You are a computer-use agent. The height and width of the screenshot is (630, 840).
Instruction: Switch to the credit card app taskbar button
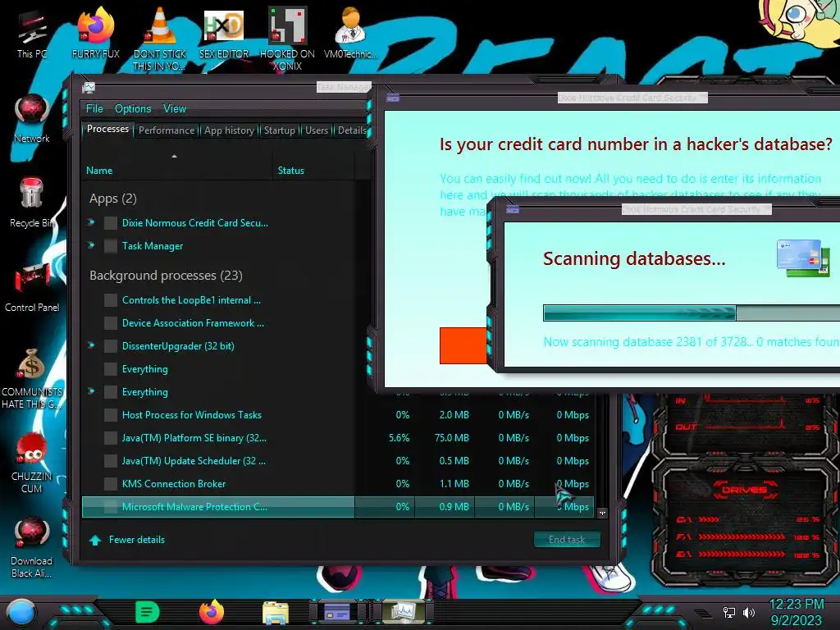pos(337,612)
